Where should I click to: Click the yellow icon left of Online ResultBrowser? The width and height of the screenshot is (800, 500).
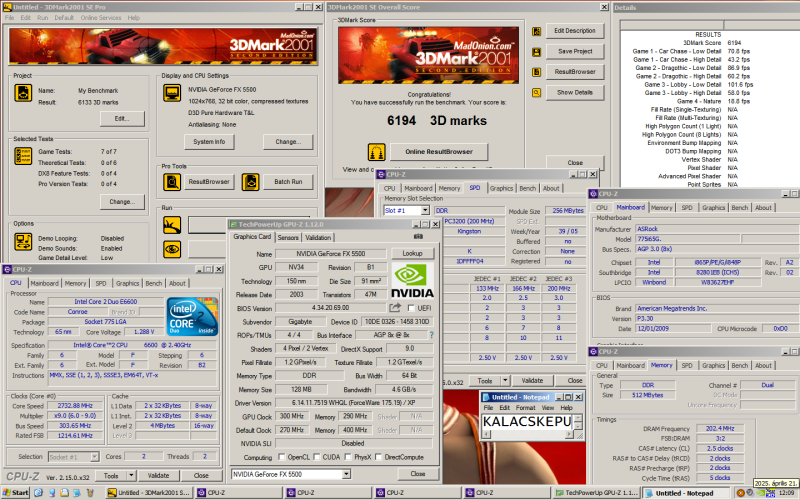(377, 152)
